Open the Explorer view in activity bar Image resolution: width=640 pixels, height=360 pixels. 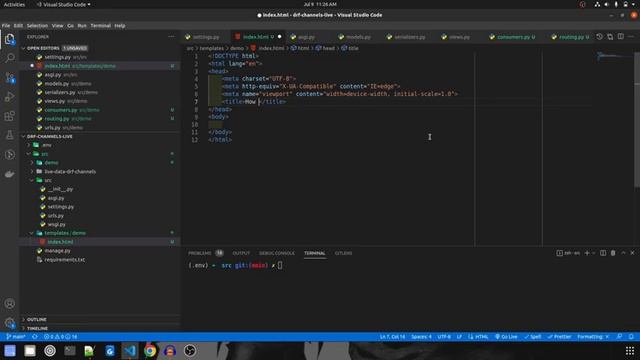9,39
